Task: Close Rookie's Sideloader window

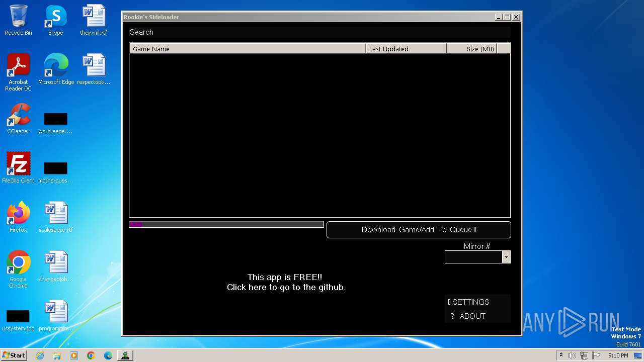Action: (x=516, y=17)
